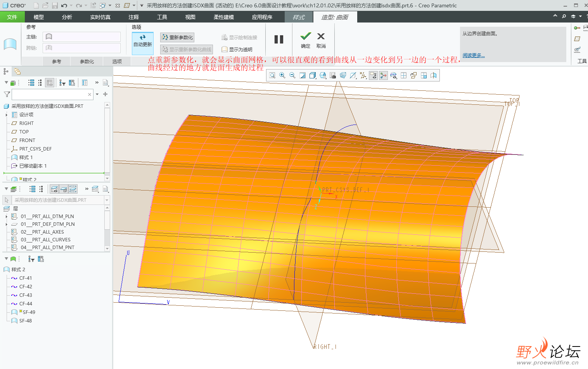
Task: Expand the 01__PRT_DEF_DTM_PLN layer
Action: click(x=7, y=224)
